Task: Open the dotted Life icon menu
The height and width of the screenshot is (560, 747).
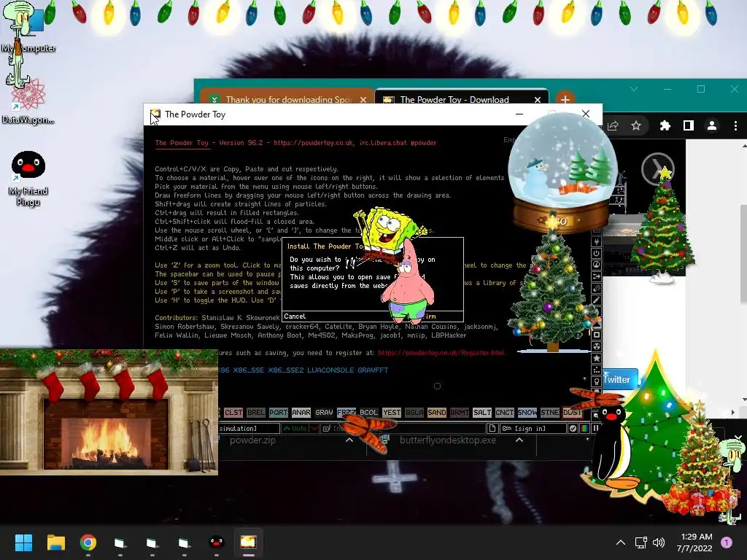Action: coord(596,370)
